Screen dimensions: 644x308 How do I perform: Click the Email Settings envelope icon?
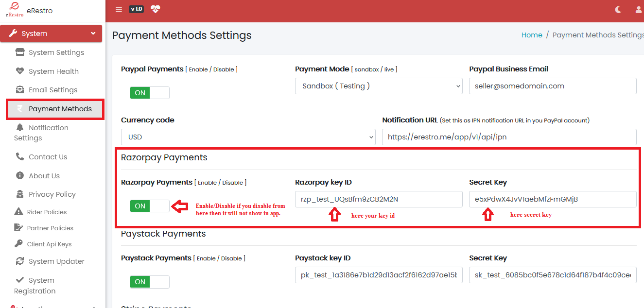20,90
